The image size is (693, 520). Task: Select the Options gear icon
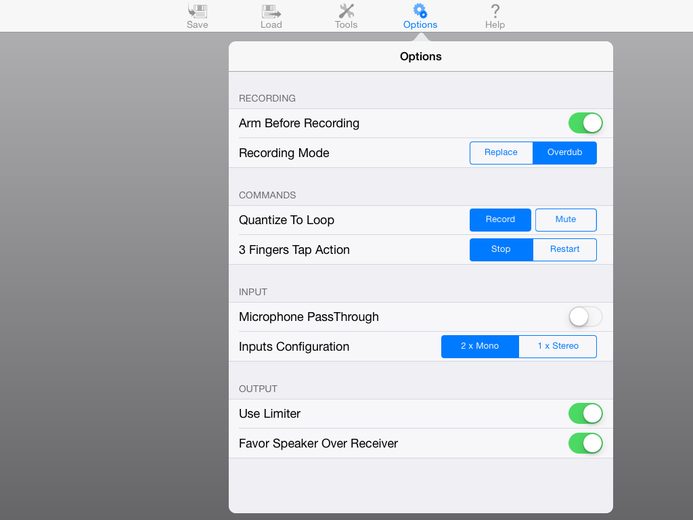420,11
